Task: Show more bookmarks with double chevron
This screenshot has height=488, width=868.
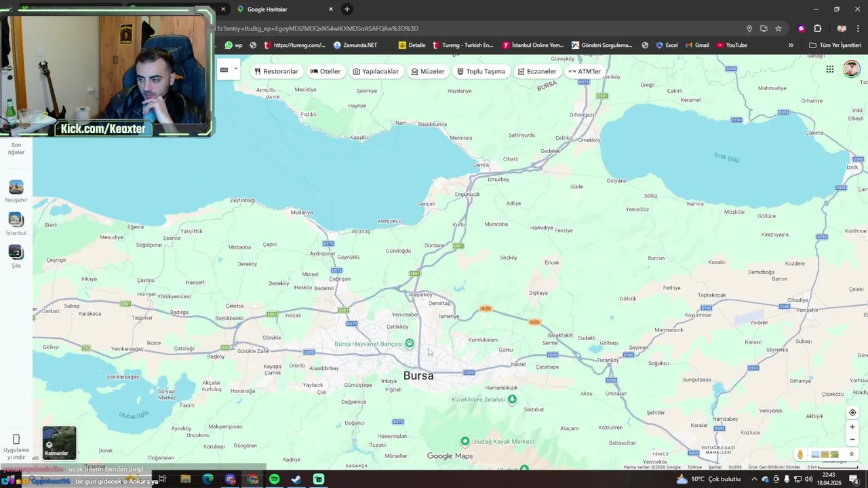Action: (x=791, y=45)
